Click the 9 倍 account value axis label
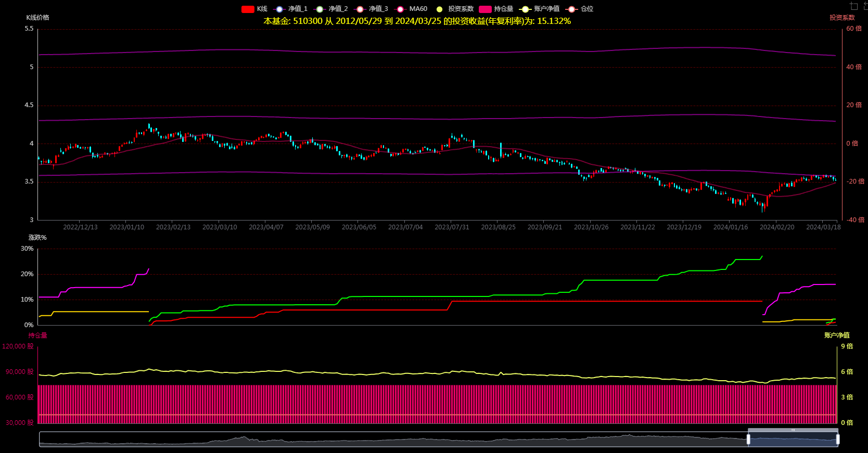868x453 pixels. tap(847, 346)
